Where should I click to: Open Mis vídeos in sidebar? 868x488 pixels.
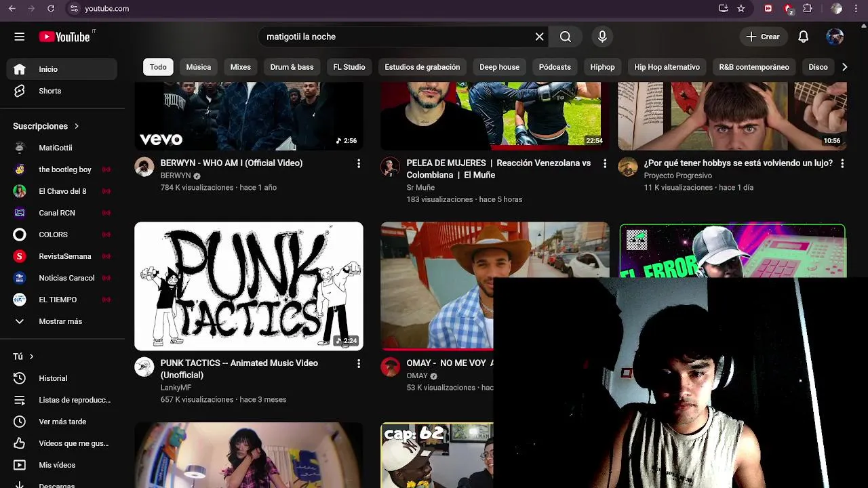(x=62, y=465)
